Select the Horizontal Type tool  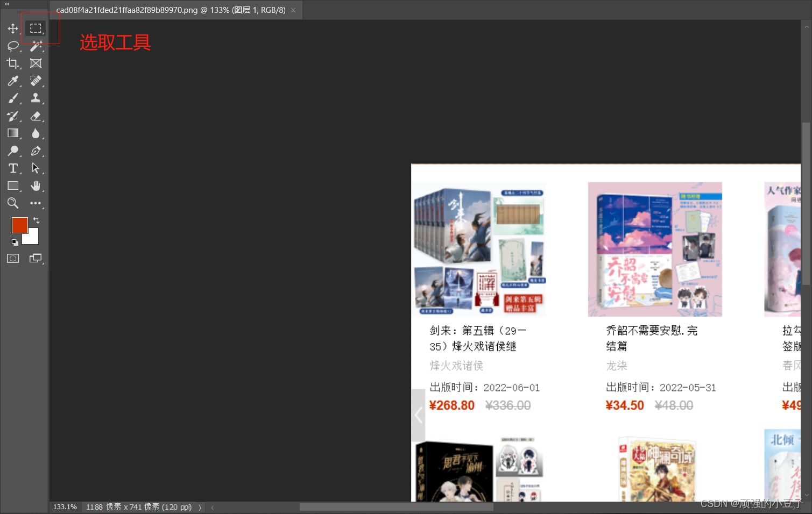point(13,168)
